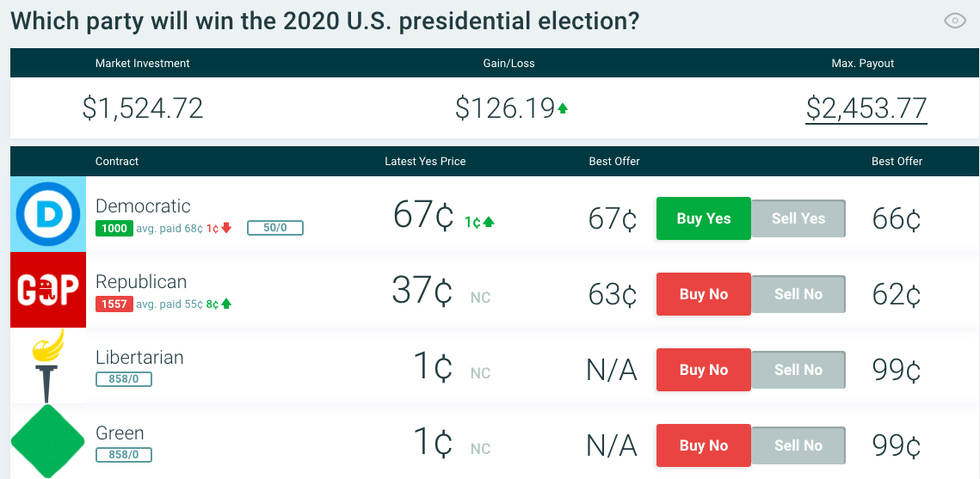Click the Green 858/0 offers badge
The image size is (980, 479).
click(124, 455)
